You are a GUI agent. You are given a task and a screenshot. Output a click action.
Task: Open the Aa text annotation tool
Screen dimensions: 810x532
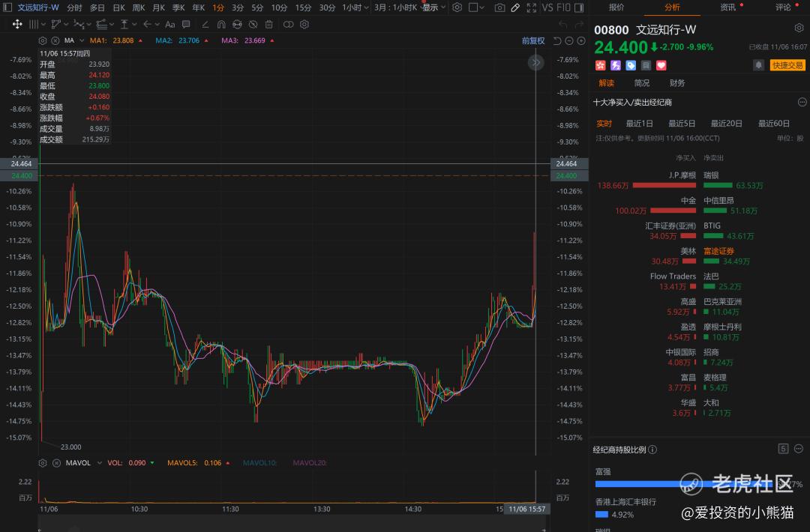[170, 24]
